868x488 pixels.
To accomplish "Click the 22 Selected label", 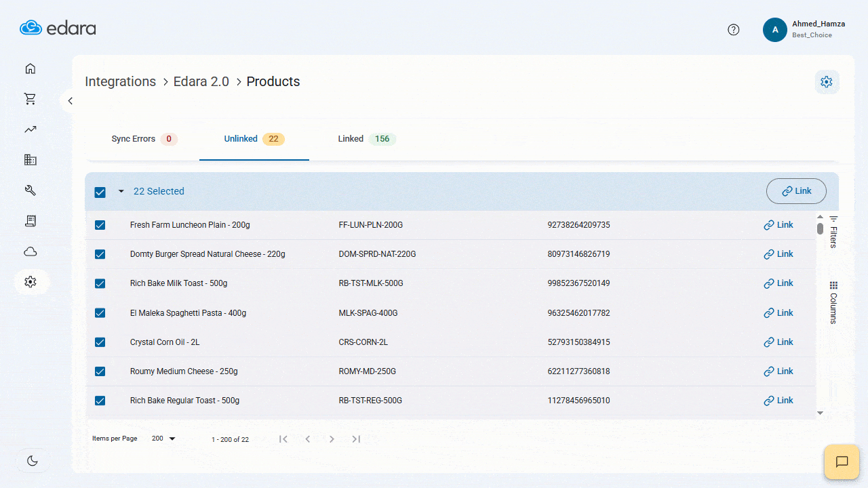I will pos(159,192).
